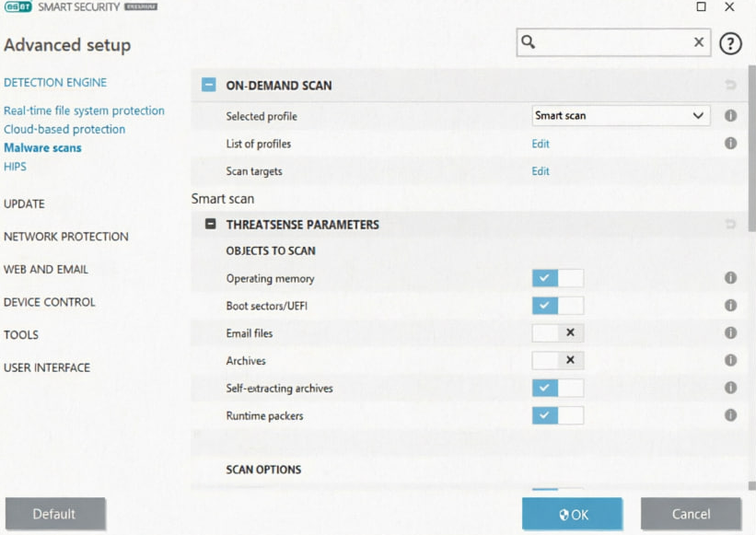756x535 pixels.
Task: Toggle Self-extracting archives scanning
Action: coord(558,388)
